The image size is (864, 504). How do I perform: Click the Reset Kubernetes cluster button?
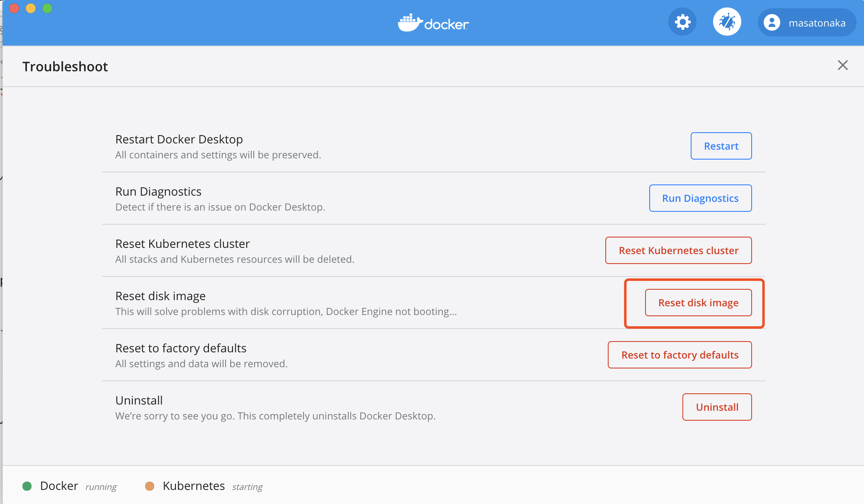click(x=678, y=250)
